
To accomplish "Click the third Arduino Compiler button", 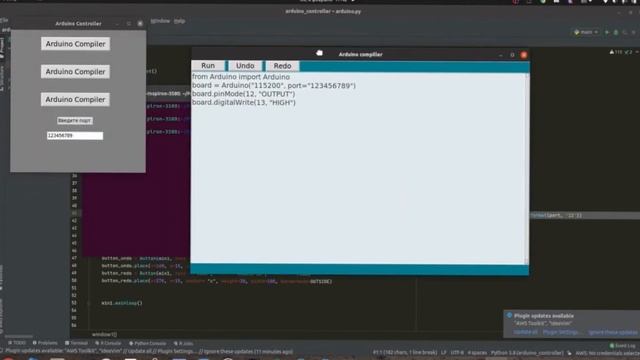I will click(x=76, y=99).
